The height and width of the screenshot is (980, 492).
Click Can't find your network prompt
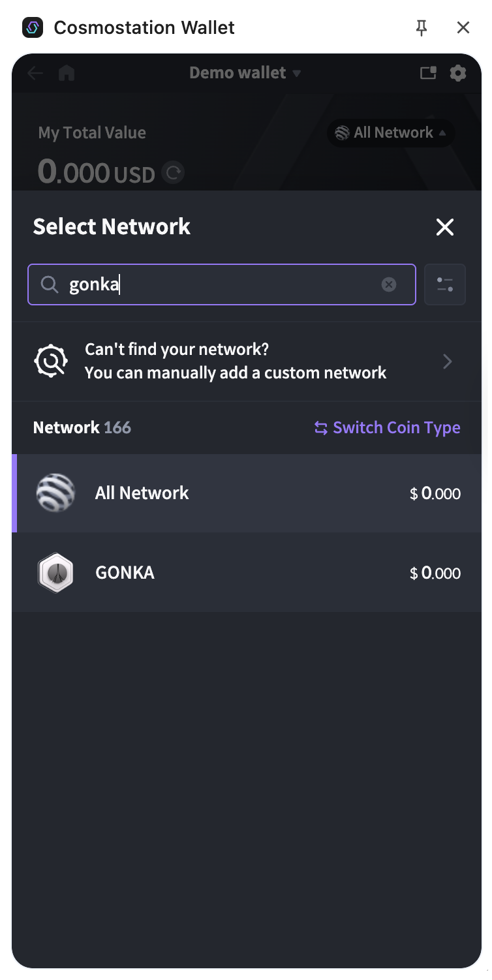pos(235,361)
